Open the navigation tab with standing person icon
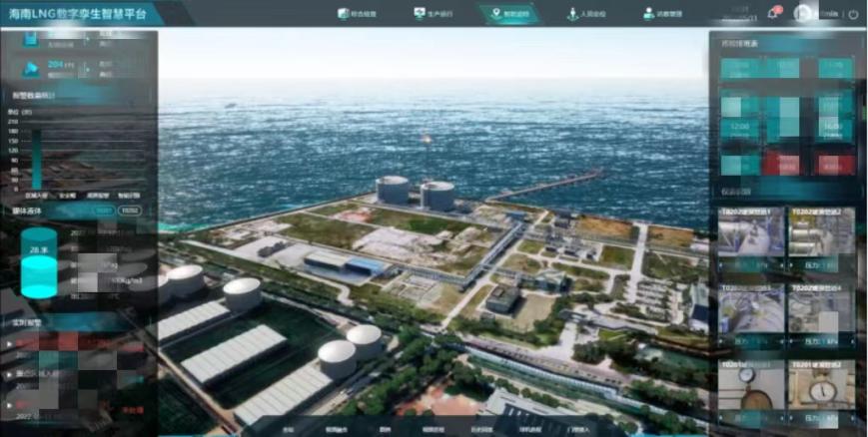868x437 pixels. 586,14
